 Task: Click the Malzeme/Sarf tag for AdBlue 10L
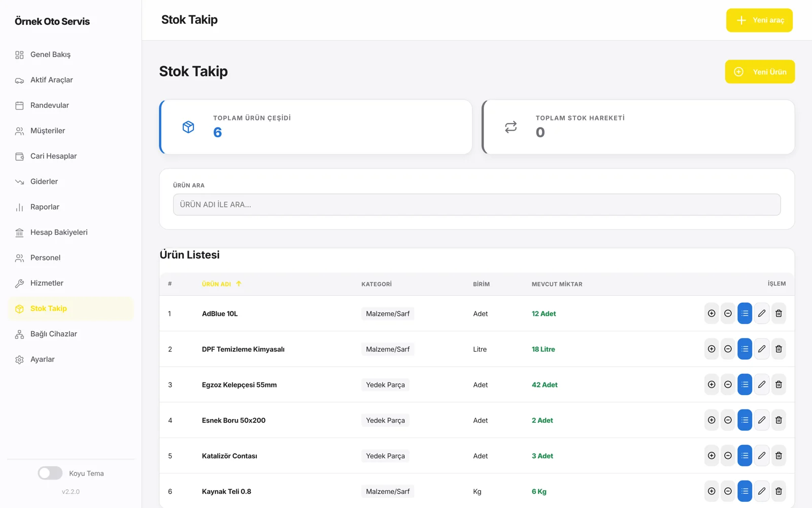[x=388, y=313]
